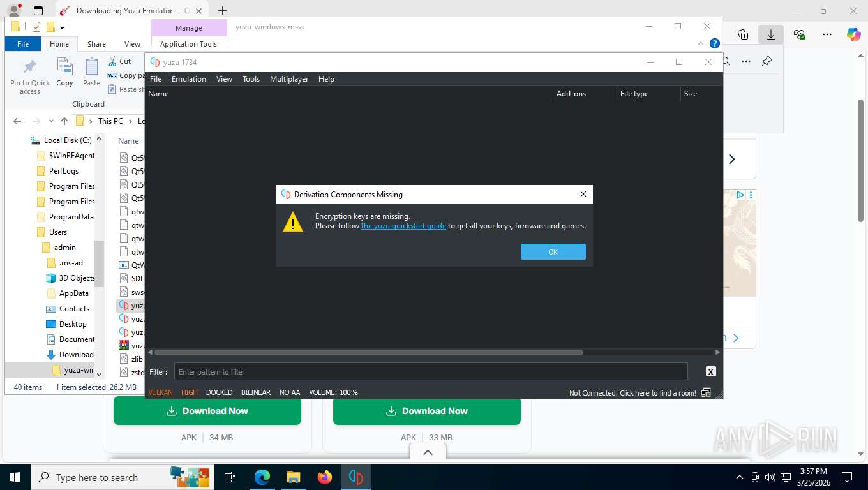The height and width of the screenshot is (490, 868).
Task: Toggle the VULKAN graphics API indicator
Action: tap(161, 392)
